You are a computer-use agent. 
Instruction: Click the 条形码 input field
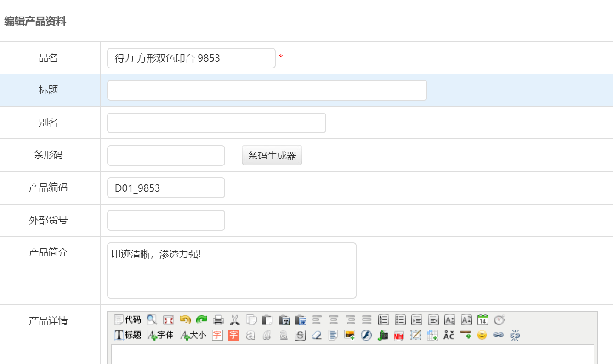click(166, 155)
